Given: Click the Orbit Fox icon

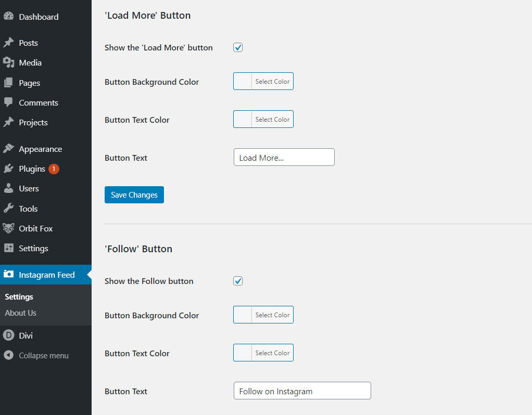Looking at the screenshot, I should (x=8, y=228).
